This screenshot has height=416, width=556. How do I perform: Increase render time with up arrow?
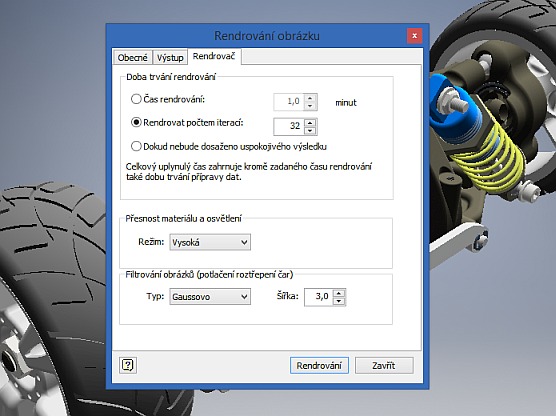pyautogui.click(x=310, y=98)
